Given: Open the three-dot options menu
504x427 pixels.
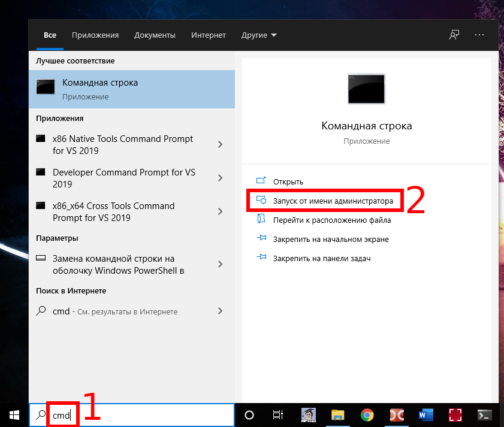Looking at the screenshot, I should [x=479, y=35].
